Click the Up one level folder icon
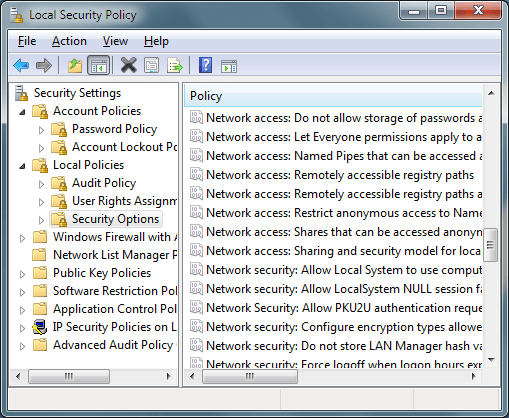This screenshot has height=418, width=509. click(x=75, y=65)
